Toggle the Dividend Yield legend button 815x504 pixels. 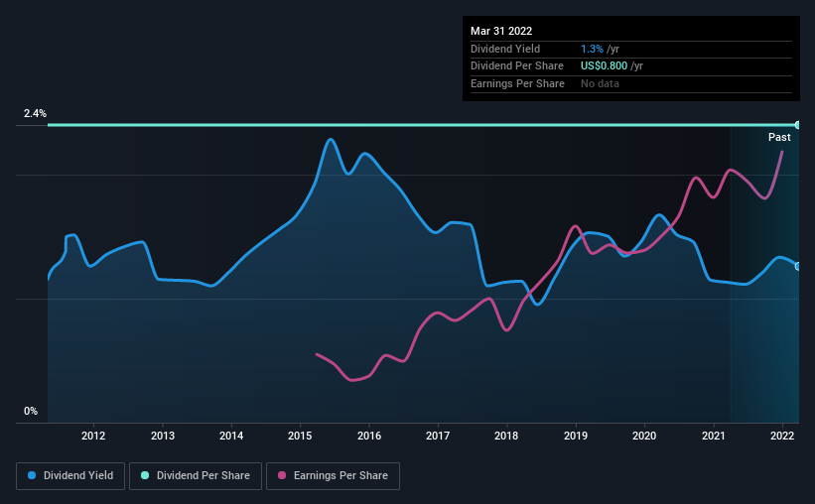(x=70, y=476)
